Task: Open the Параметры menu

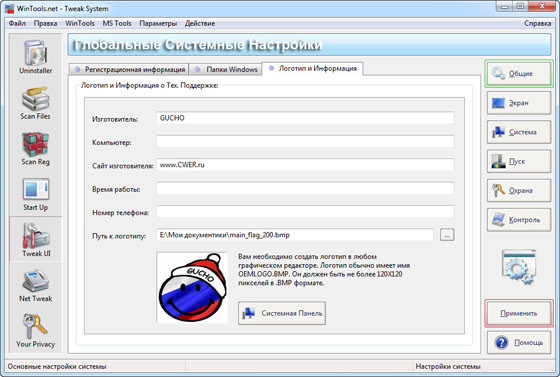Action: pos(158,23)
